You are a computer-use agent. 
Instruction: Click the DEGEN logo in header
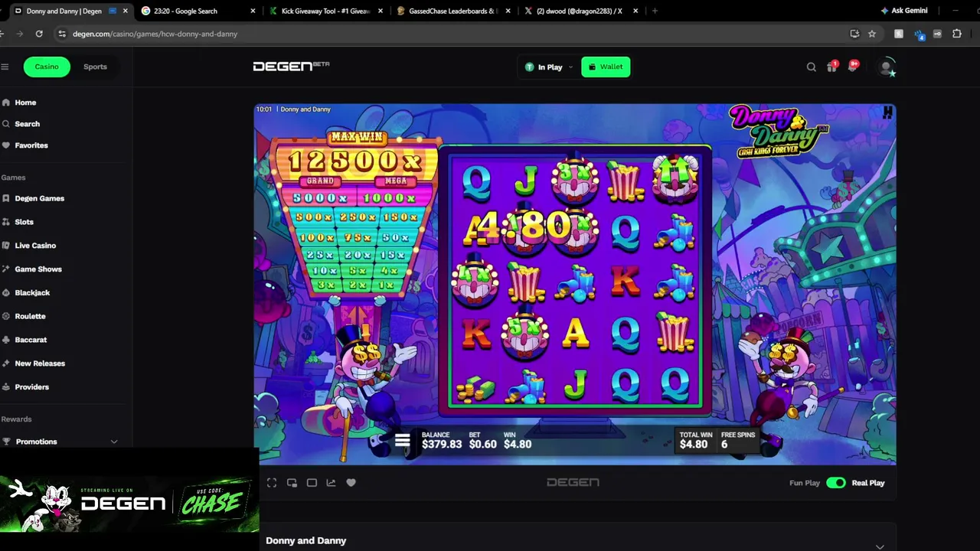coord(291,67)
